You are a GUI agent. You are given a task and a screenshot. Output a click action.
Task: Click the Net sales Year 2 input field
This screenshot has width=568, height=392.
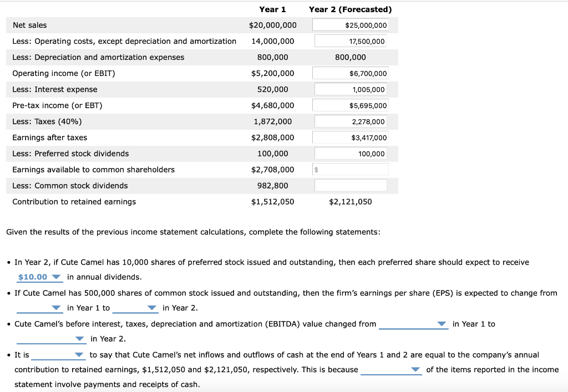351,24
